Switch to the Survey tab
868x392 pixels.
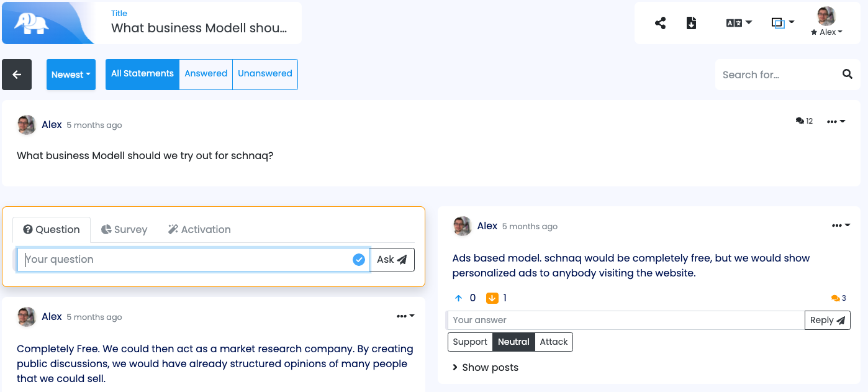(x=124, y=229)
